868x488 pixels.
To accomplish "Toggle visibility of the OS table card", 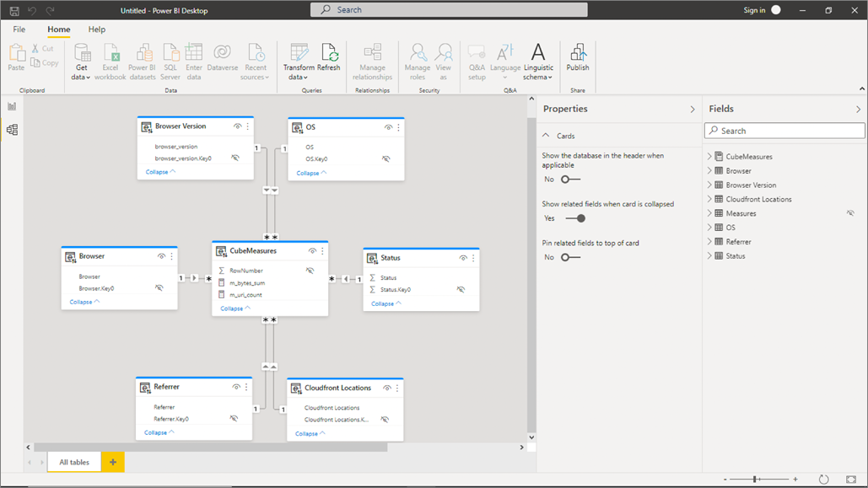I will (388, 128).
